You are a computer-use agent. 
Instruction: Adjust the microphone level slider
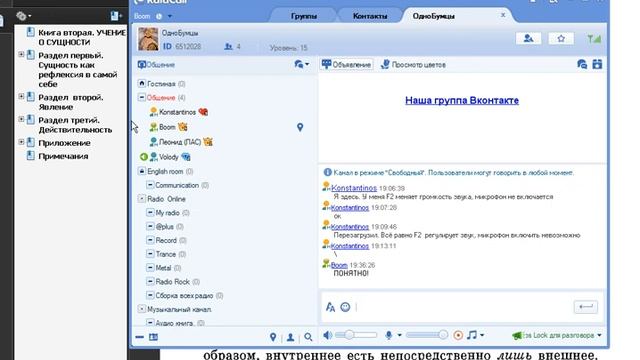tap(427, 335)
